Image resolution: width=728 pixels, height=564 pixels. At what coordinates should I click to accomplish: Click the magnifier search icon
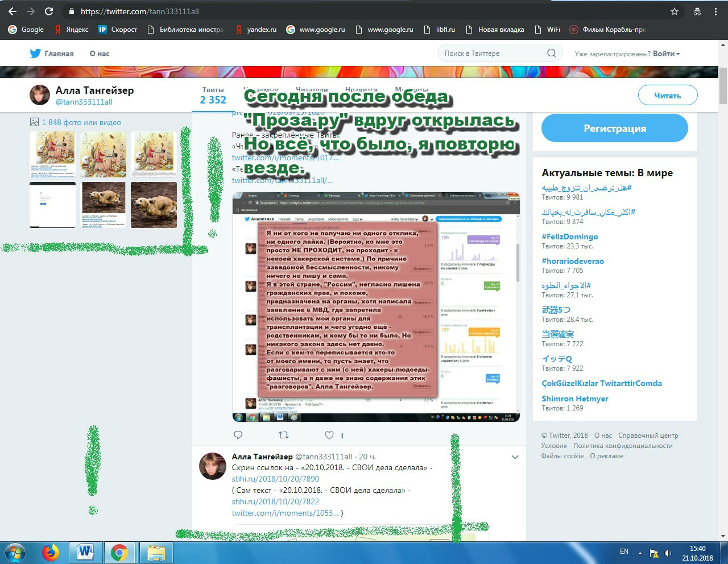551,53
